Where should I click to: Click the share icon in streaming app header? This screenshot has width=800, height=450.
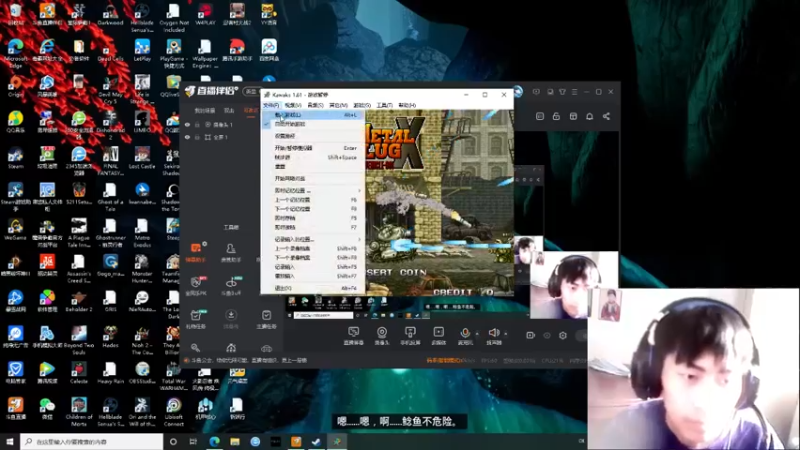click(x=606, y=116)
